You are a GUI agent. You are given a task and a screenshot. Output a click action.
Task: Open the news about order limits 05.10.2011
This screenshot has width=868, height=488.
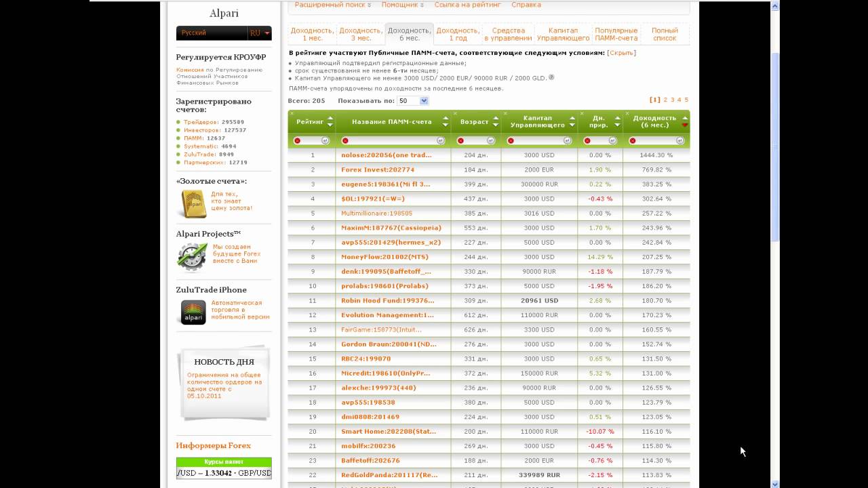tap(224, 386)
